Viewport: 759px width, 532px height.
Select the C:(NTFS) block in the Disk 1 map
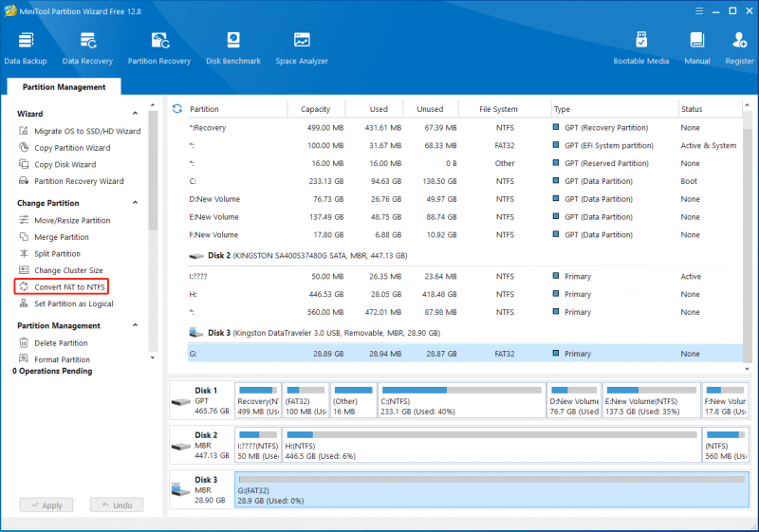pyautogui.click(x=462, y=400)
